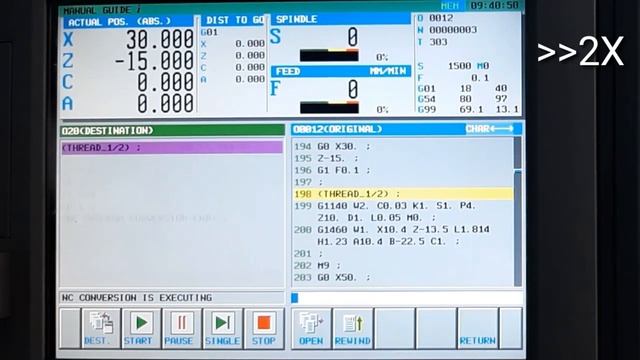Image resolution: width=640 pixels, height=360 pixels.
Task: Stop the NC conversion with STOP
Action: 264,329
